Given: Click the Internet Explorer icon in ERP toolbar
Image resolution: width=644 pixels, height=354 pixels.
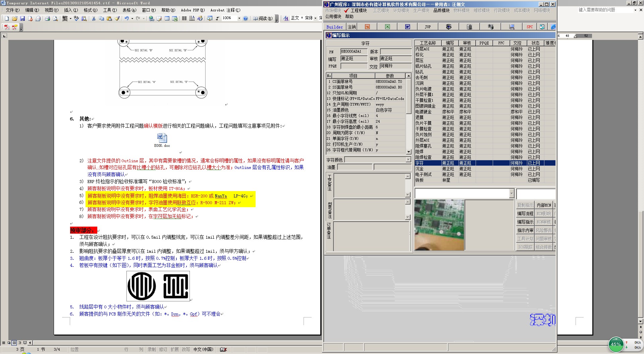Looking at the screenshot, I should (553, 27).
